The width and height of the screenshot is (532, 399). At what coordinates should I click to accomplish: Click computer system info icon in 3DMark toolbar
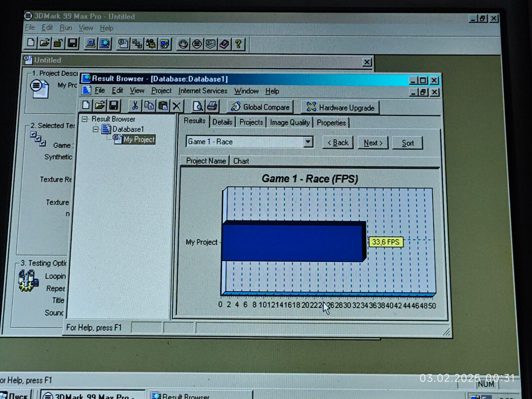click(90, 44)
